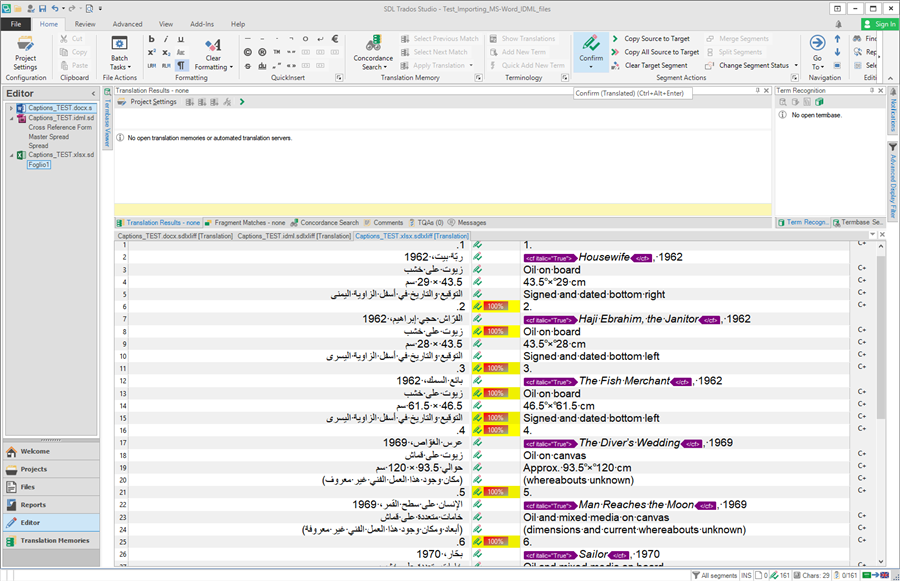
Task: Open the Help ribbon tab
Action: click(238, 24)
